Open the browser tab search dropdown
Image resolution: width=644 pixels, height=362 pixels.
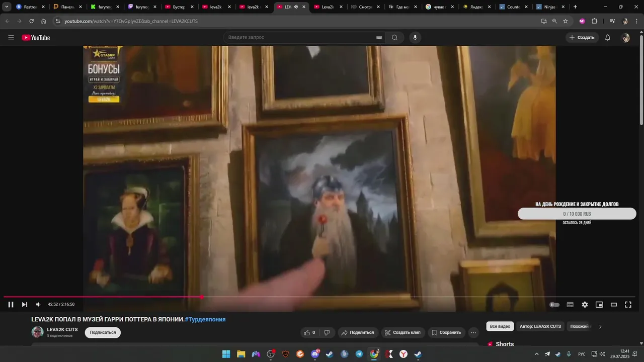[x=7, y=7]
